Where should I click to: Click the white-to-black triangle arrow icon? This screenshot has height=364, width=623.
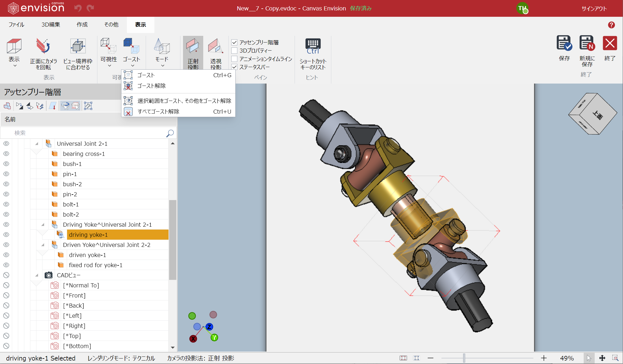(19, 106)
